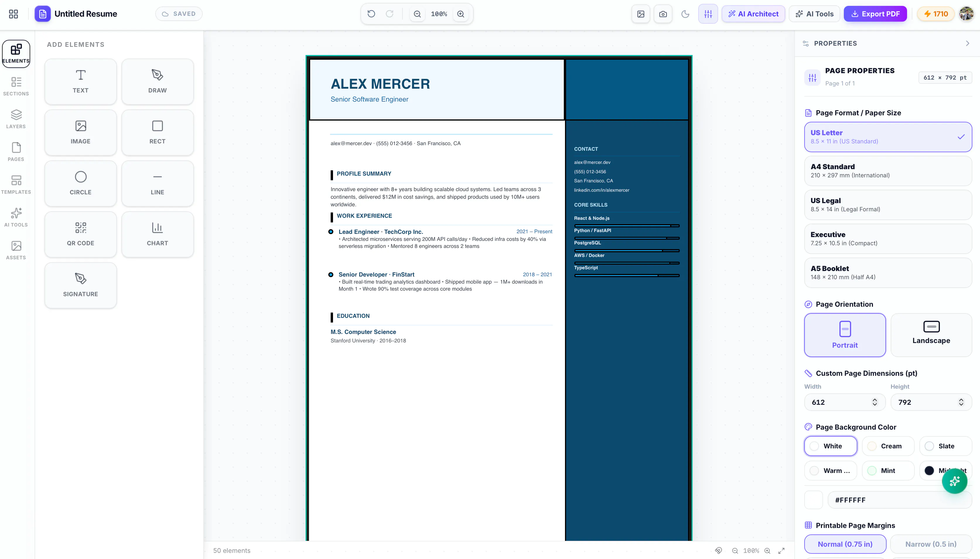This screenshot has width=980, height=559.
Task: Click the status bar magnet snap icon
Action: coord(718,551)
